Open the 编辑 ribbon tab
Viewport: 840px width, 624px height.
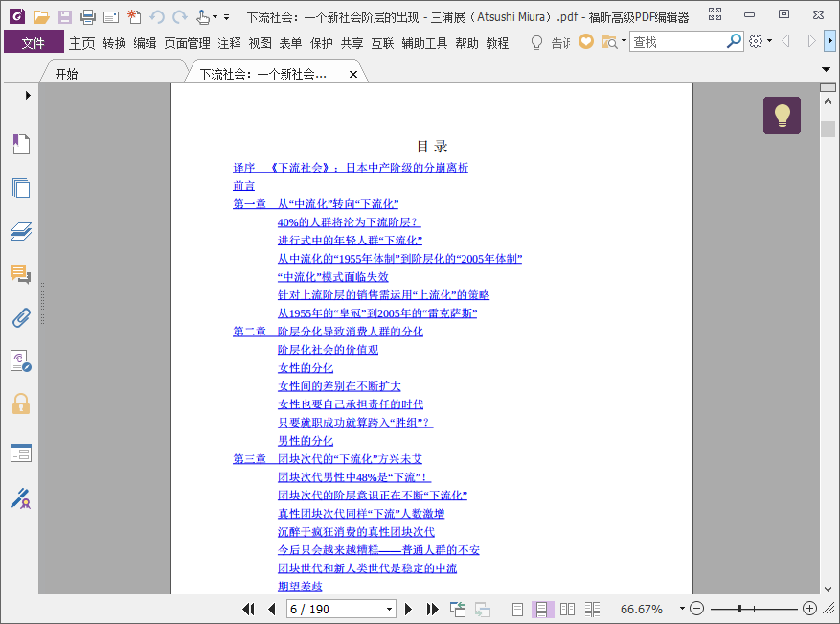(x=145, y=43)
